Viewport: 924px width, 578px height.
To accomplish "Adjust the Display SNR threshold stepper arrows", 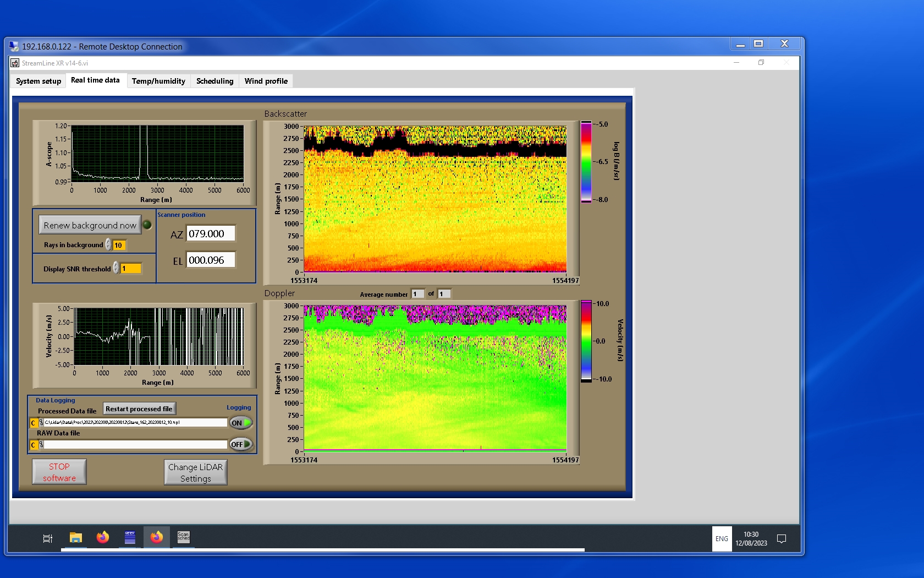I will tap(116, 268).
